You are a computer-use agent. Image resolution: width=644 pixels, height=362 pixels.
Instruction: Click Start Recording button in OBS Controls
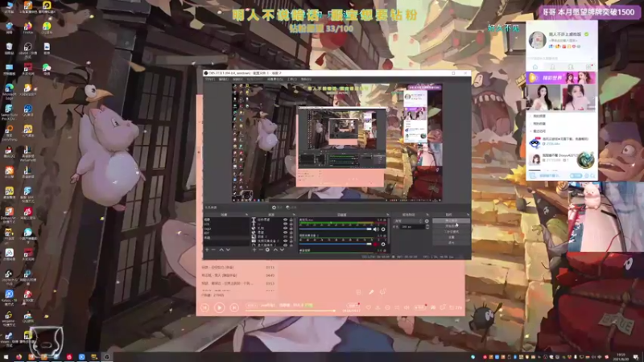click(451, 226)
